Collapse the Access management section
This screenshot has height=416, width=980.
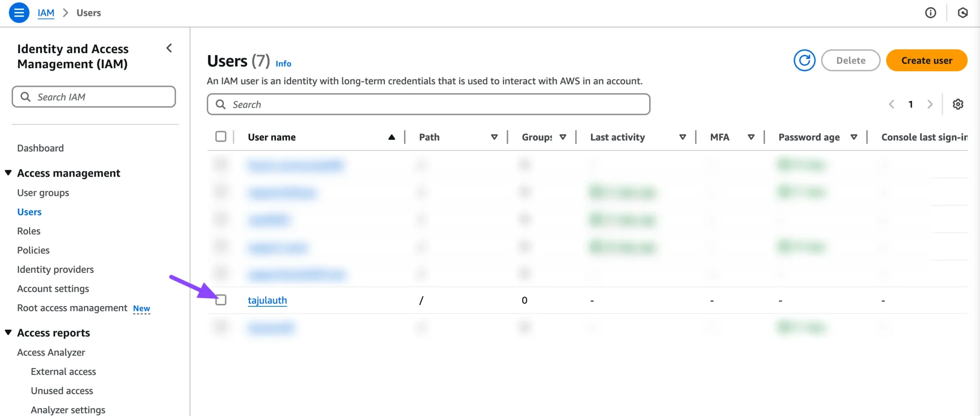8,173
